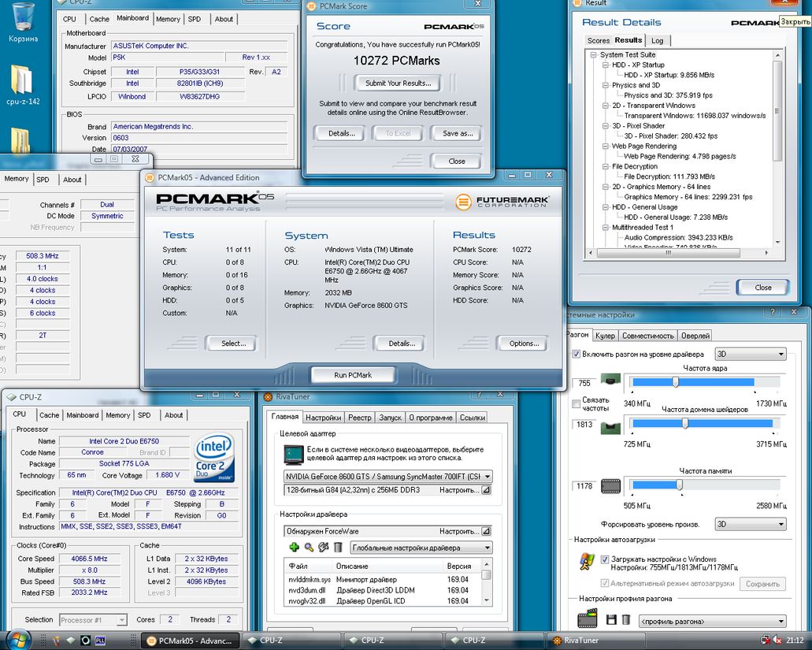Open the 3D mode dropdown near overclocking checkbox
812x650 pixels.
[751, 355]
